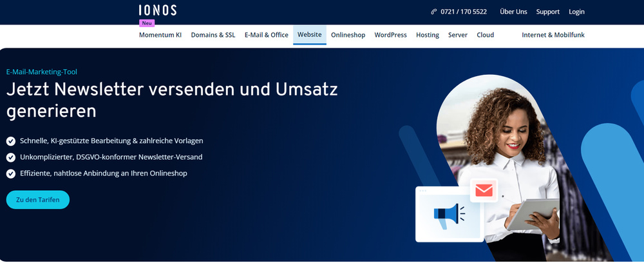Expand the E-Mail & Office menu
Viewport: 644px width, 276px height.
pos(266,35)
